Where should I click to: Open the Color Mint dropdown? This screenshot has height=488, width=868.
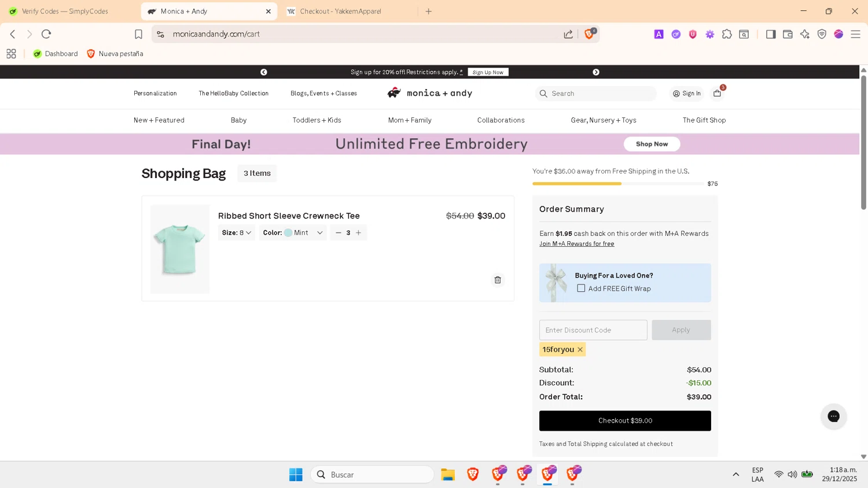(293, 232)
